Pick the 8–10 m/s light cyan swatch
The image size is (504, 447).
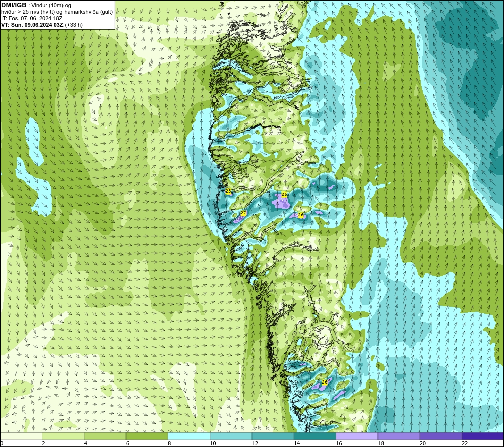pyautogui.click(x=189, y=436)
